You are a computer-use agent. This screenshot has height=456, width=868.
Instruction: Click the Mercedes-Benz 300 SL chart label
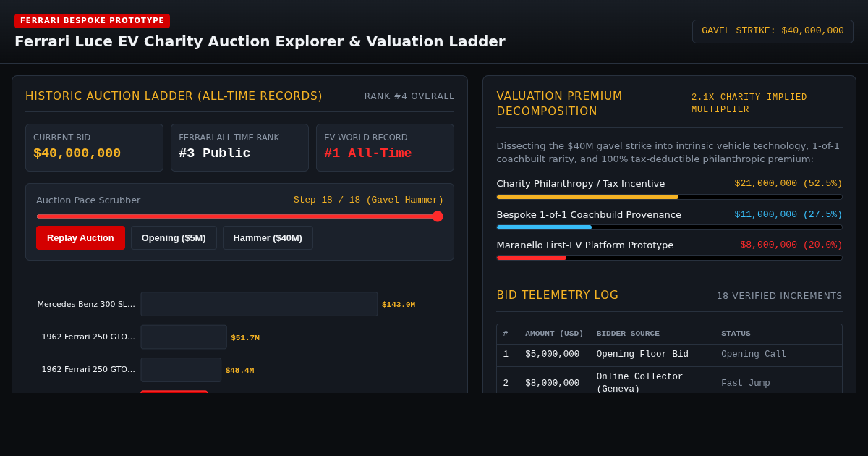tap(86, 305)
